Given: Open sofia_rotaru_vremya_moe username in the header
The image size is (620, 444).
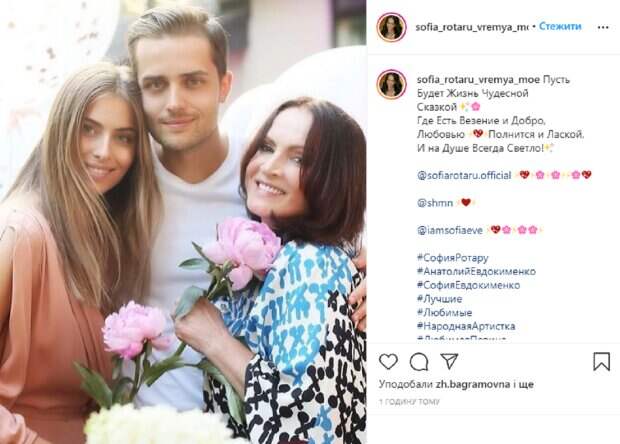Looking at the screenshot, I should pyautogui.click(x=472, y=27).
